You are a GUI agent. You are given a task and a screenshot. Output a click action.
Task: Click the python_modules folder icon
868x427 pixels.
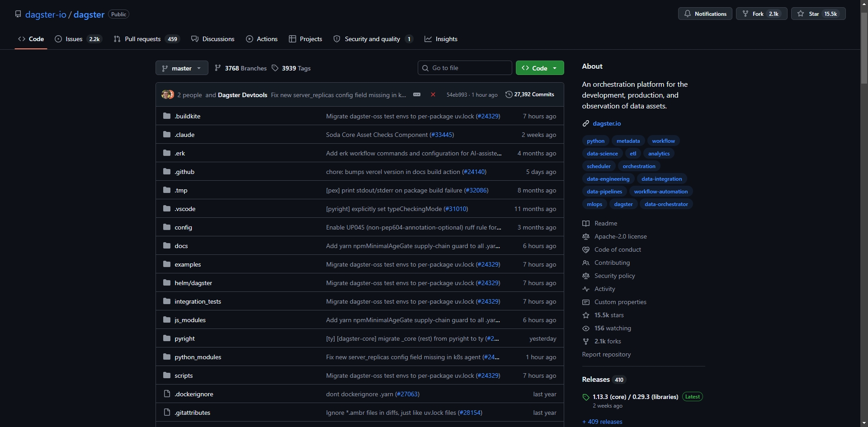click(x=167, y=357)
